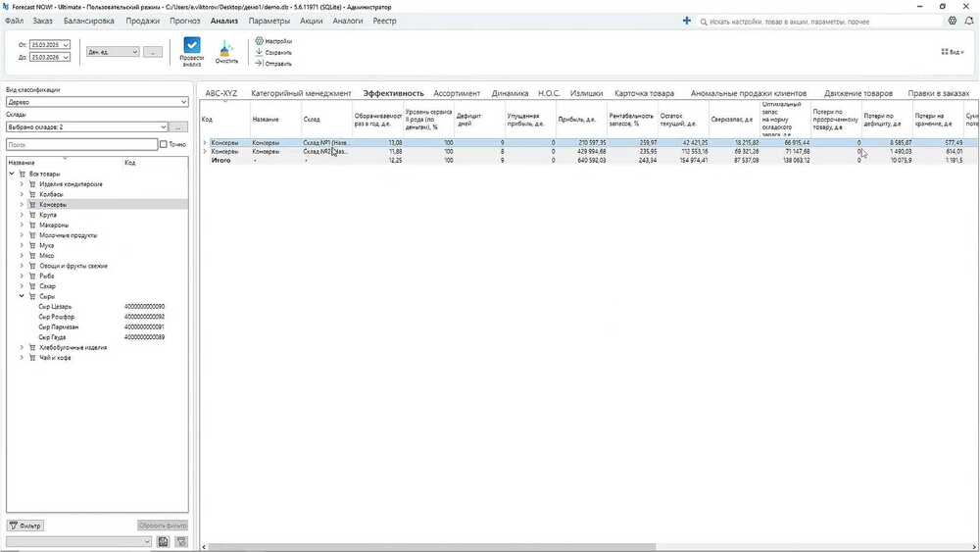The width and height of the screenshot is (980, 552).
Task: Click the Склад column header
Action: click(326, 119)
